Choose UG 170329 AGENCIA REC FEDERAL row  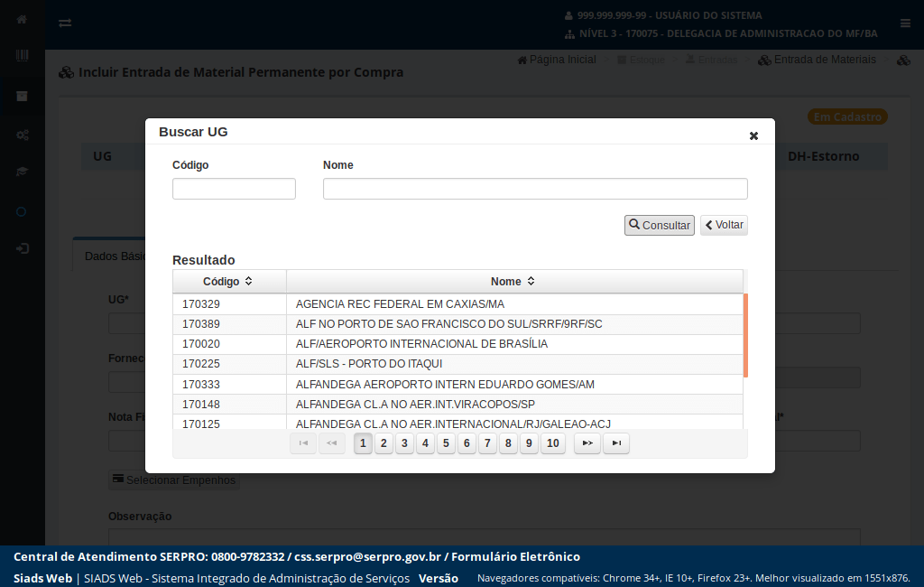[x=400, y=304]
